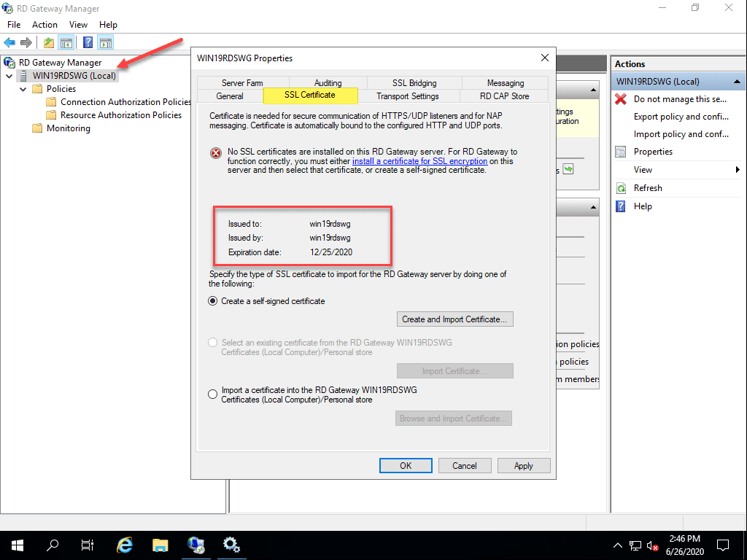Open the Help menu in menu bar
747x560 pixels.
click(x=108, y=25)
